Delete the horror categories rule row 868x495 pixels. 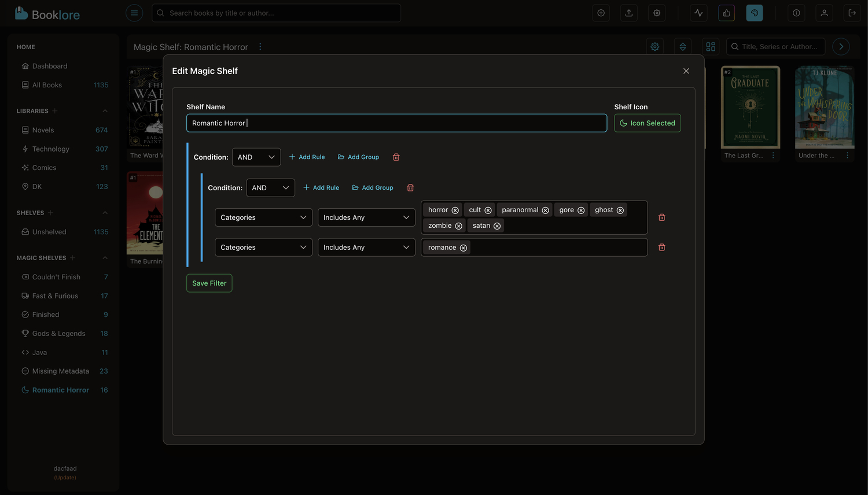[x=661, y=217]
